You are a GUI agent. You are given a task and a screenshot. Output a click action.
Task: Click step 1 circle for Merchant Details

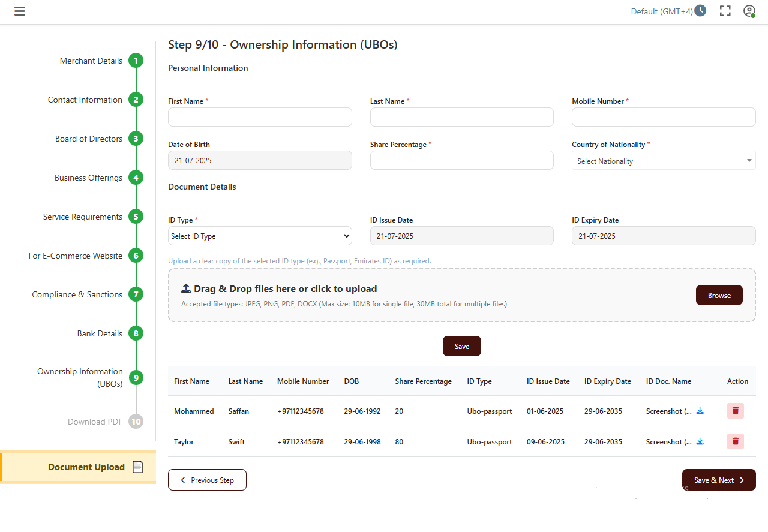(x=136, y=61)
